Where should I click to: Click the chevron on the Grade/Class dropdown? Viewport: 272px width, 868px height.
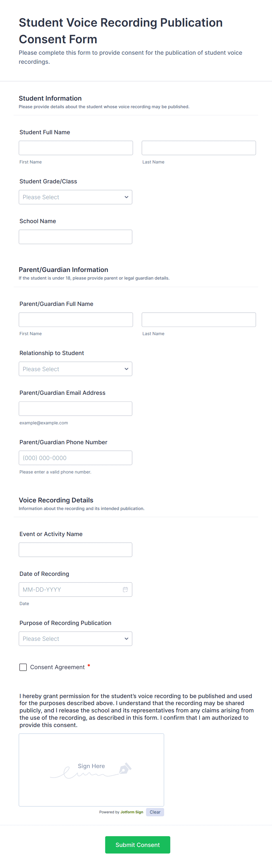click(x=126, y=197)
